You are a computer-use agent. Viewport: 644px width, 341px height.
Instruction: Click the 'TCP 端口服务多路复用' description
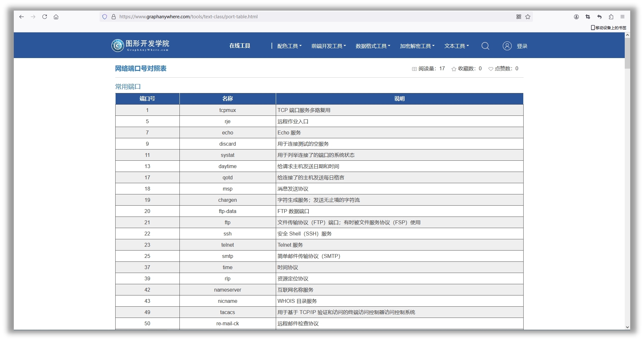tap(304, 110)
